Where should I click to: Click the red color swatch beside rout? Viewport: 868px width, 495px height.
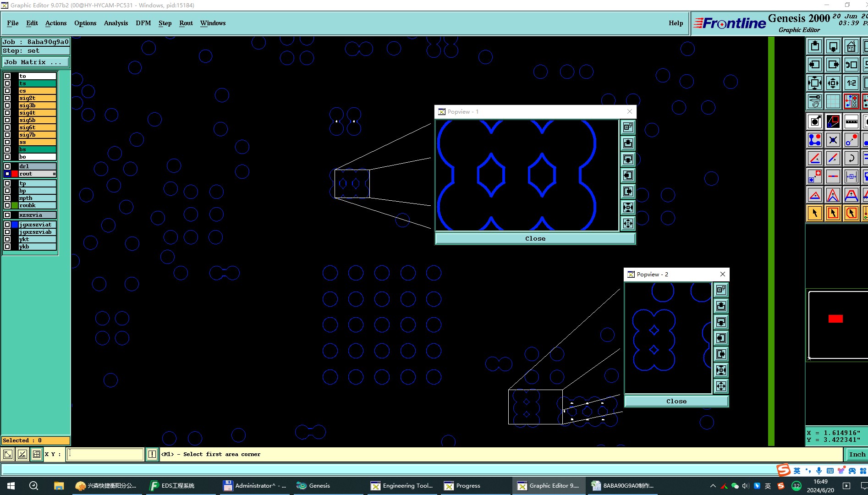tap(15, 174)
